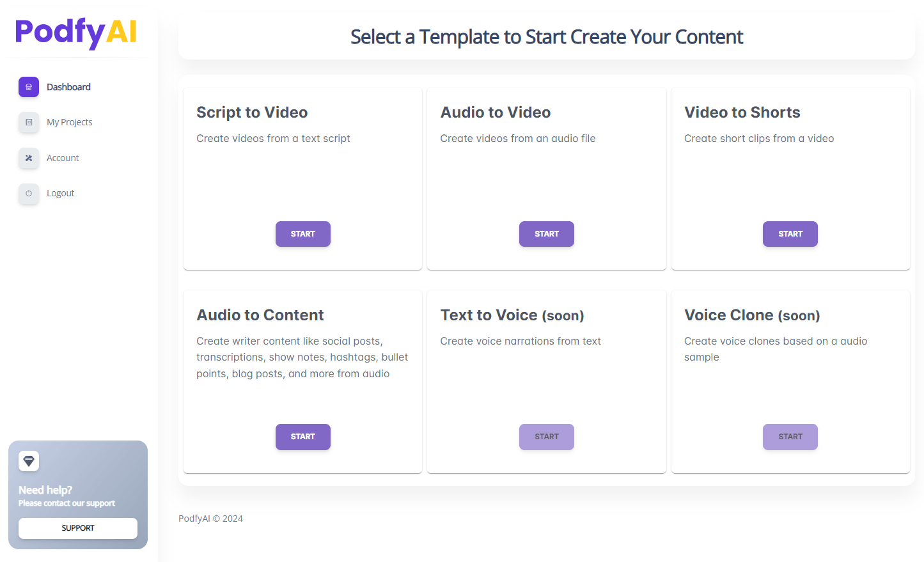
Task: Click the My Projects sidebar icon
Action: (29, 122)
